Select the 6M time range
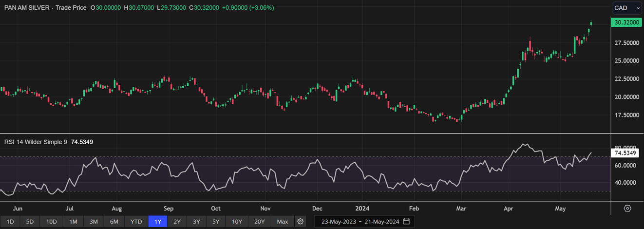The image size is (644, 229). click(x=114, y=222)
